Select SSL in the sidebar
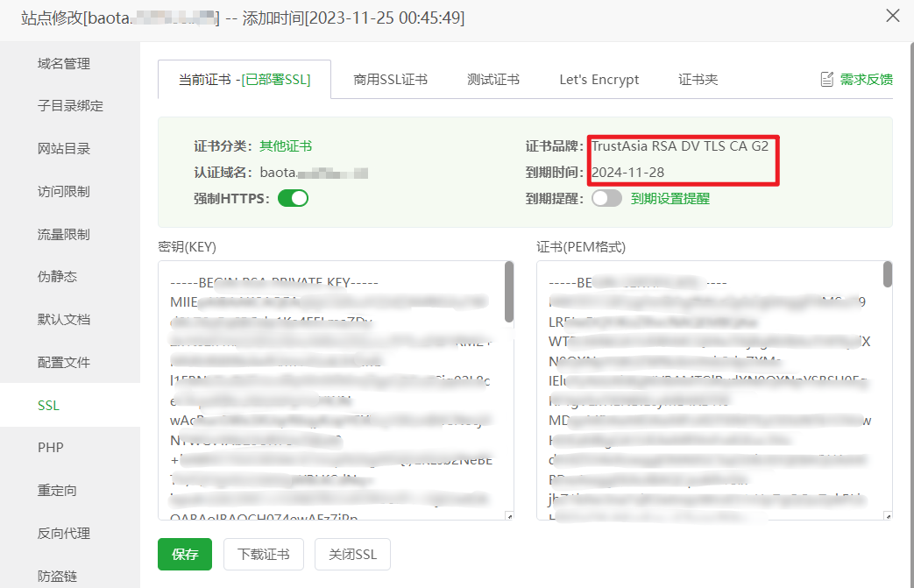This screenshot has height=588, width=914. click(70, 405)
